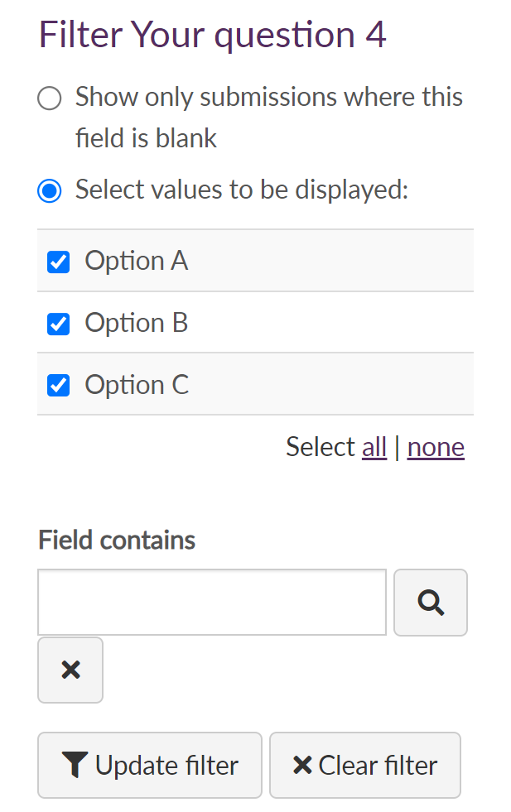Click the magnifier search icon button
511x812 pixels.
pyautogui.click(x=431, y=603)
